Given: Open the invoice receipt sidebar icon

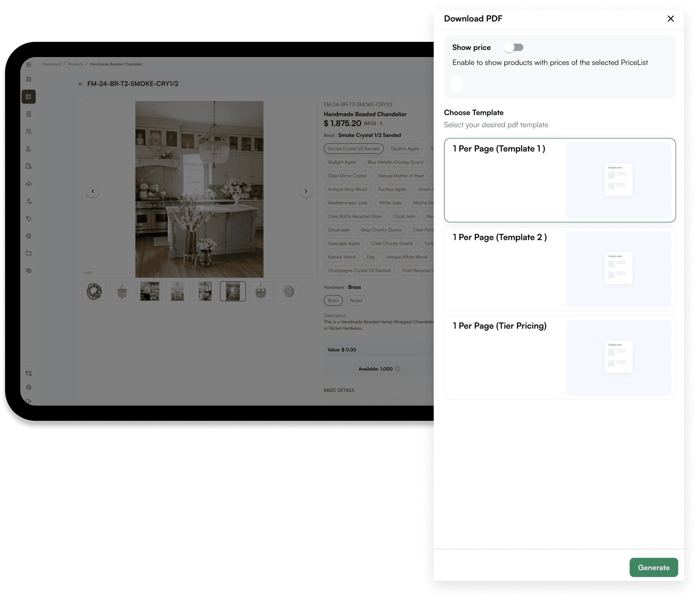Looking at the screenshot, I should coord(29,114).
